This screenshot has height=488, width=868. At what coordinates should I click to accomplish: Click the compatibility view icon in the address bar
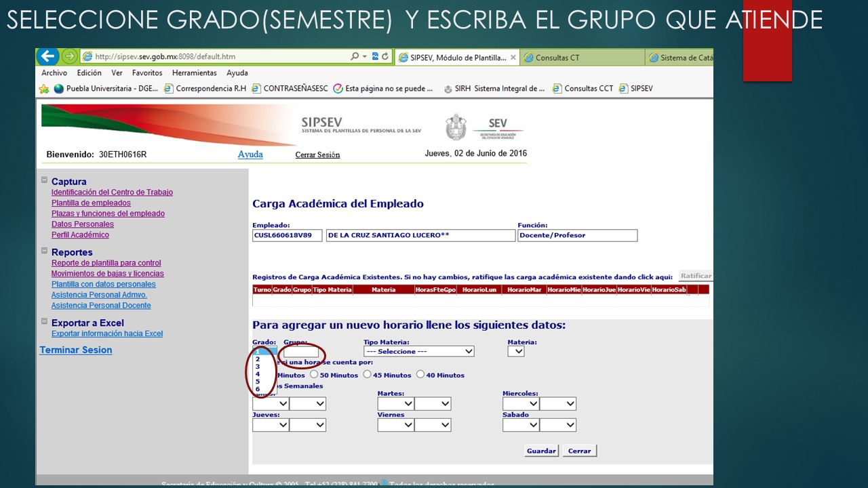point(374,57)
